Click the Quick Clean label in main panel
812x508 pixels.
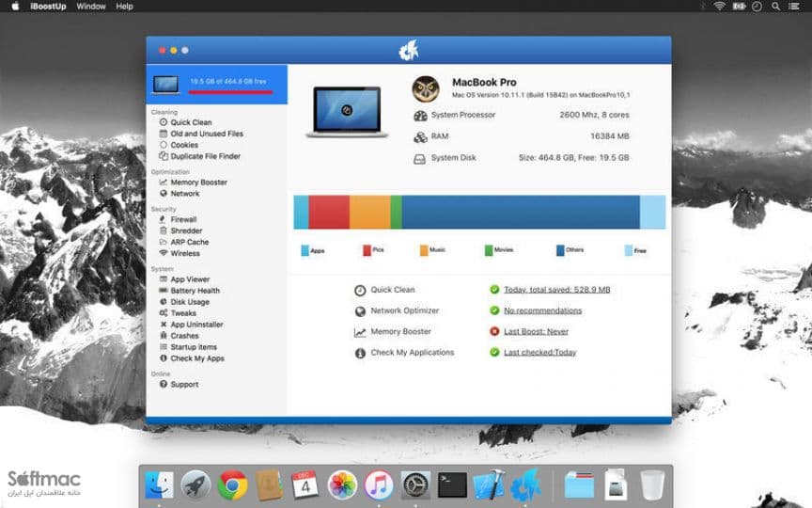pos(393,290)
